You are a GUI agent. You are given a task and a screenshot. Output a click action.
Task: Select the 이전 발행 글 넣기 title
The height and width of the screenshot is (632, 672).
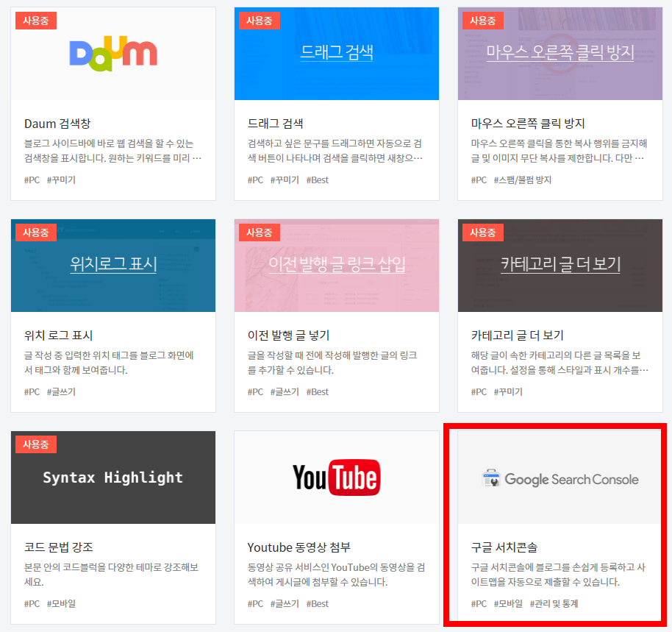click(288, 335)
